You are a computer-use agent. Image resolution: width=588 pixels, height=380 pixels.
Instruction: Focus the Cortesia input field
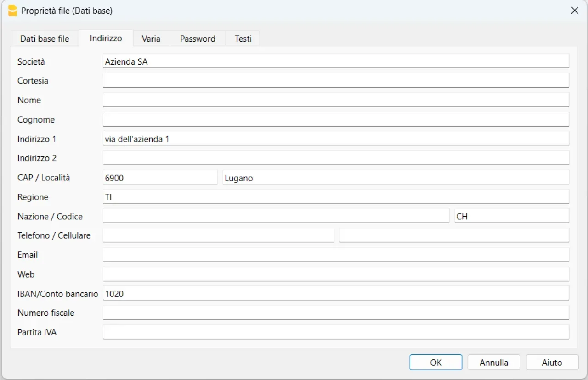point(336,81)
